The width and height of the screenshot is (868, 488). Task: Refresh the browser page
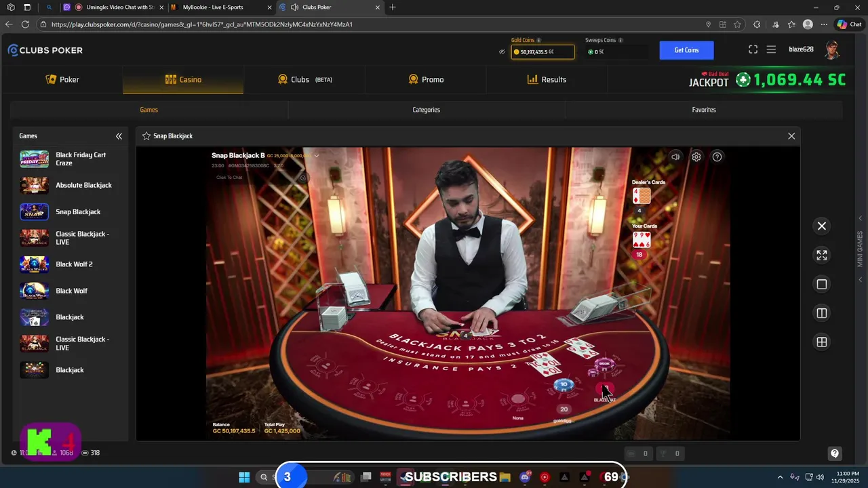click(x=25, y=24)
